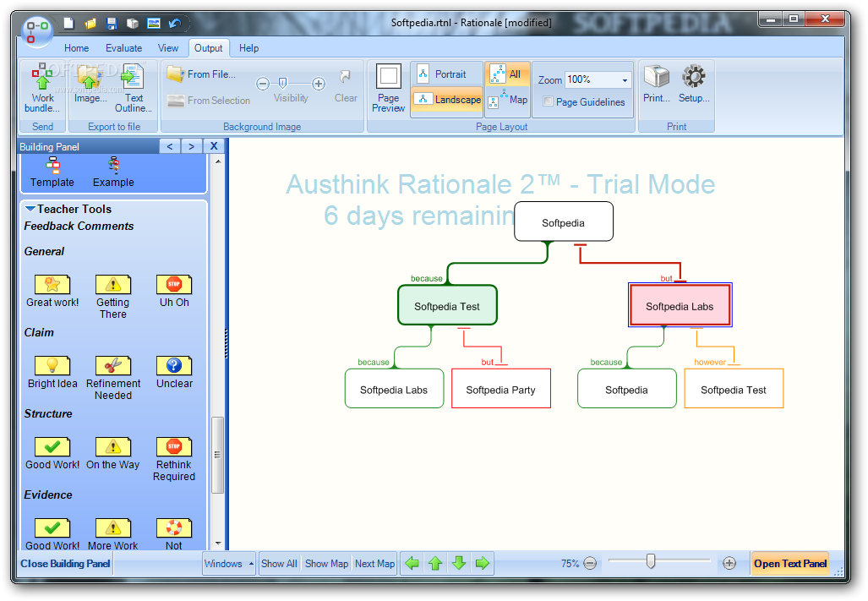Pick the Bright Idea lightbulb note

52,373
